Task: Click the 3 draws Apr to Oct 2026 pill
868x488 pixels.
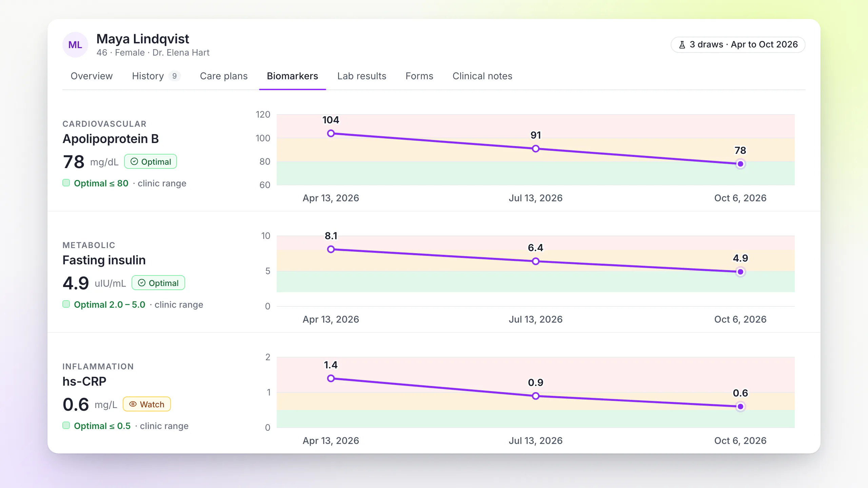Action: 738,45
